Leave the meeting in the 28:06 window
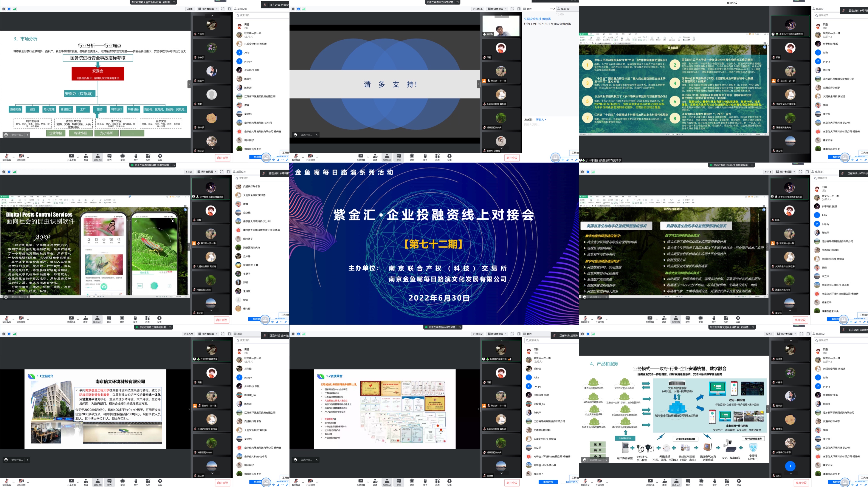The image size is (868, 487). click(x=222, y=158)
